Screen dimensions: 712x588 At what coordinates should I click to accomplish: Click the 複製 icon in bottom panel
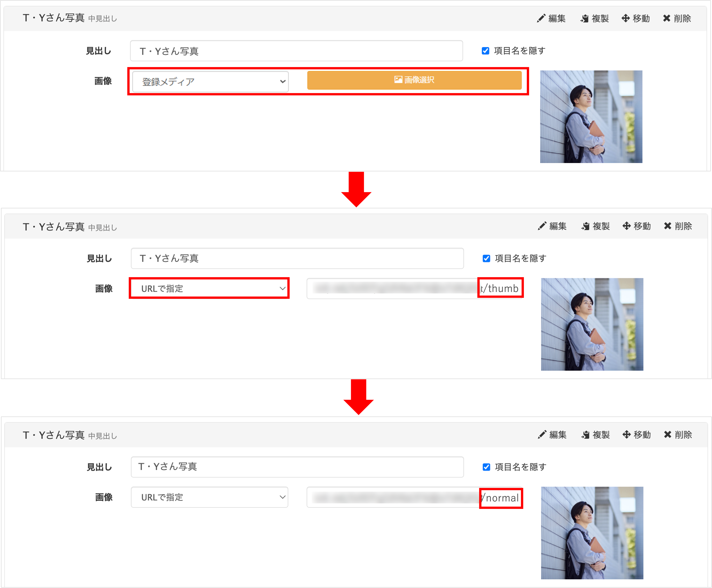point(585,434)
